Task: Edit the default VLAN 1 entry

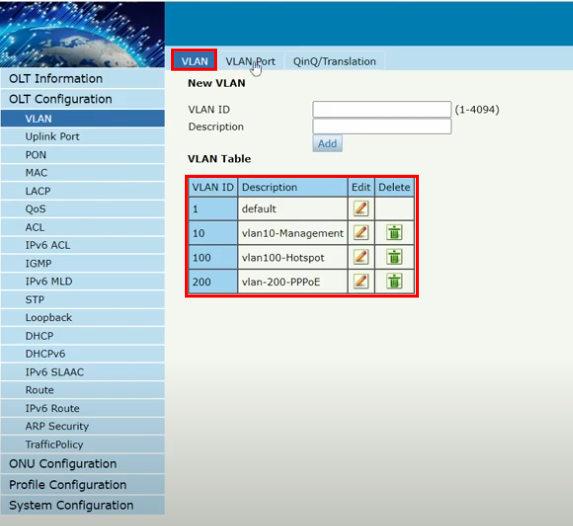Action: click(361, 209)
